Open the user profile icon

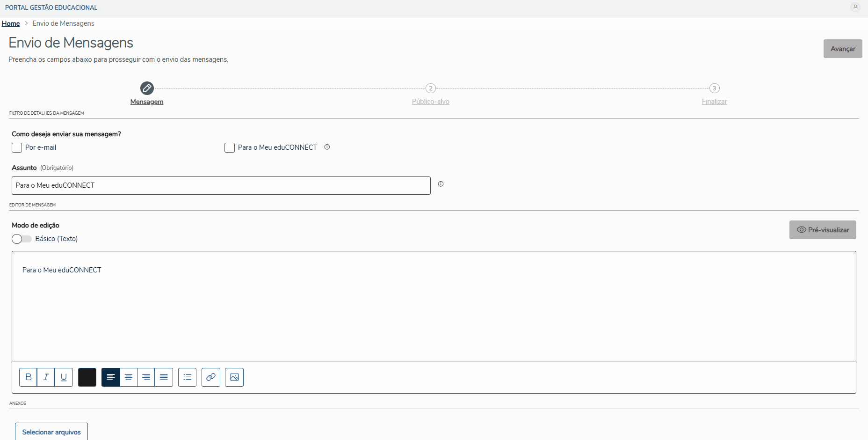tap(855, 7)
